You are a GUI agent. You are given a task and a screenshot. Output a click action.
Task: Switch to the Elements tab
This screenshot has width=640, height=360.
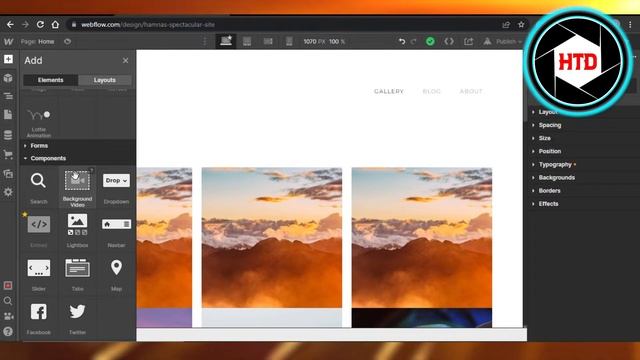(x=51, y=80)
